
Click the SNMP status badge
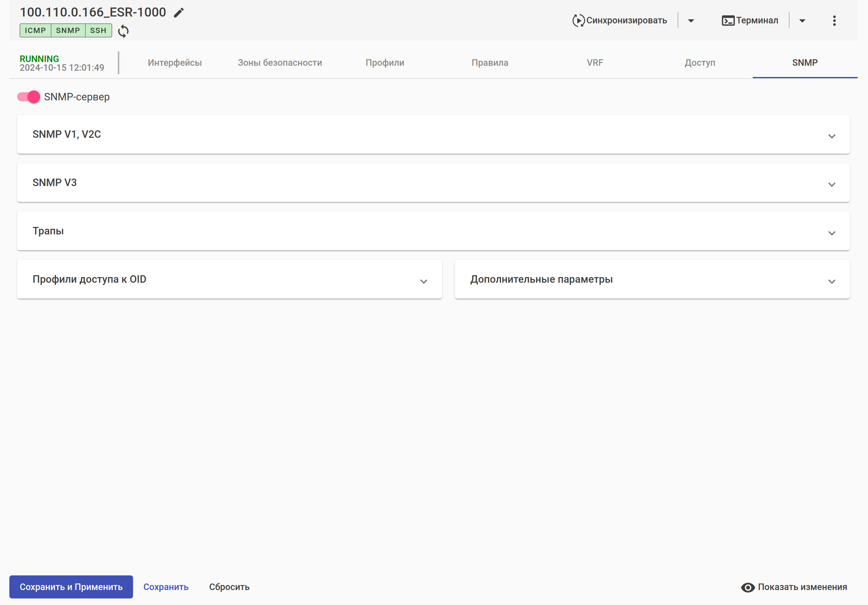(x=68, y=31)
